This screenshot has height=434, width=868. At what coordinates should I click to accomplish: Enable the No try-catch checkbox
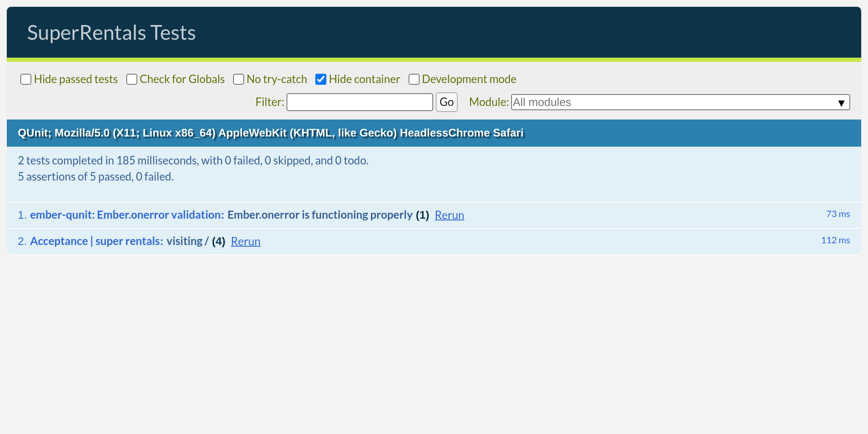(239, 79)
